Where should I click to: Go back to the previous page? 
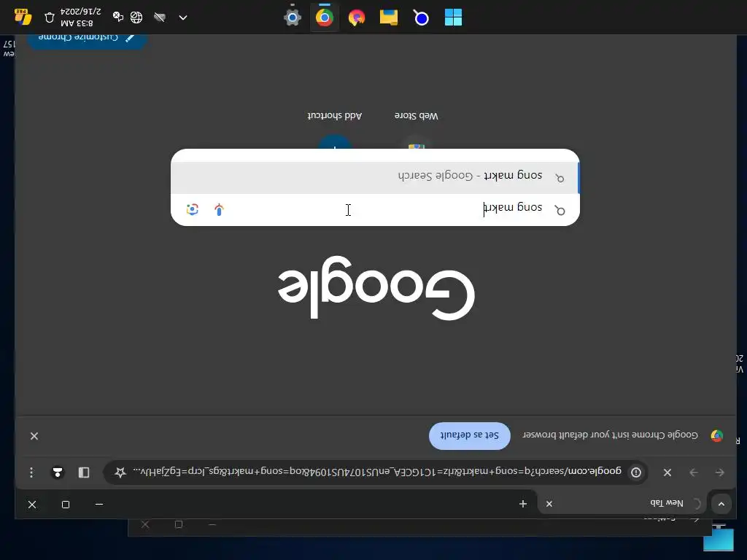pyautogui.click(x=720, y=472)
